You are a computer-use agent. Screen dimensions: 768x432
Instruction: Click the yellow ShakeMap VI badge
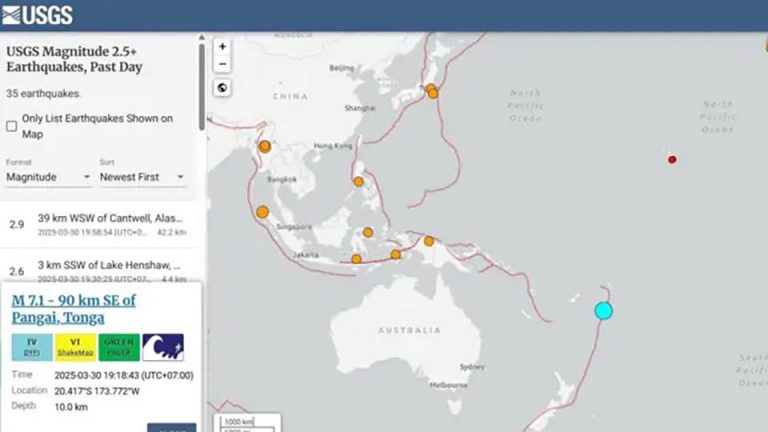point(76,347)
